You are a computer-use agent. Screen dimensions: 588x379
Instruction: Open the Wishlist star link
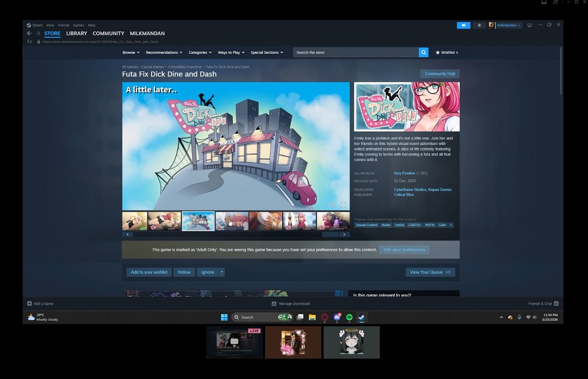point(446,52)
